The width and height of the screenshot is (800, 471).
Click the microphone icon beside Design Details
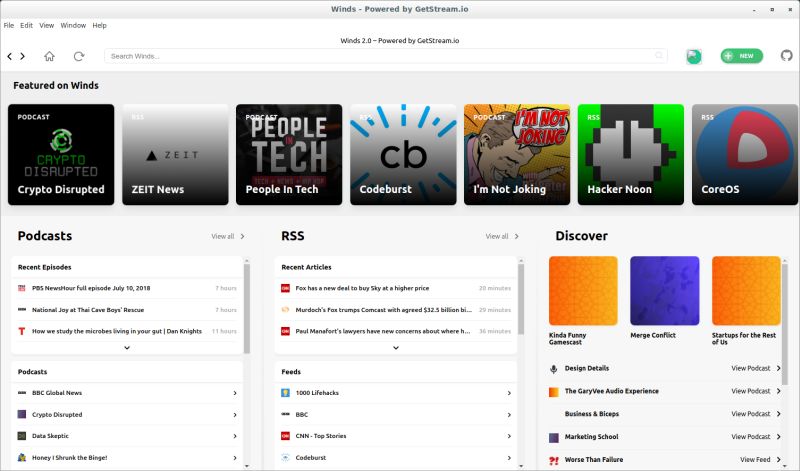[554, 369]
